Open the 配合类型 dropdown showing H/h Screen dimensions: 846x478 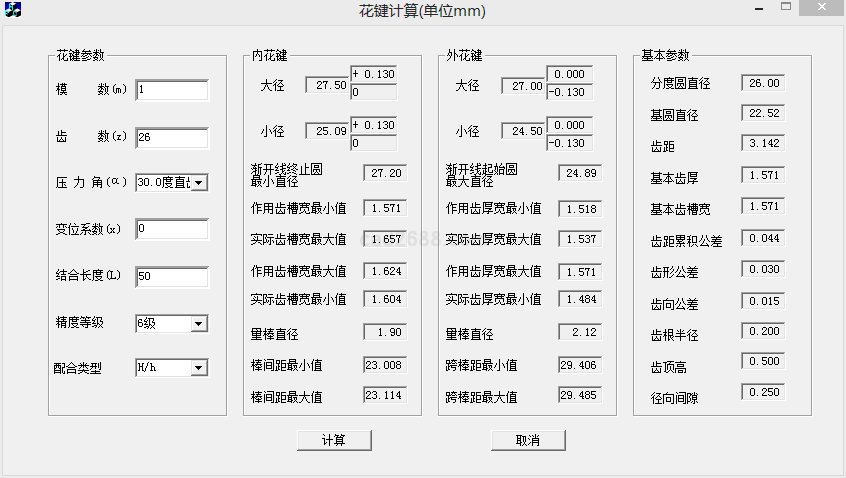click(198, 368)
